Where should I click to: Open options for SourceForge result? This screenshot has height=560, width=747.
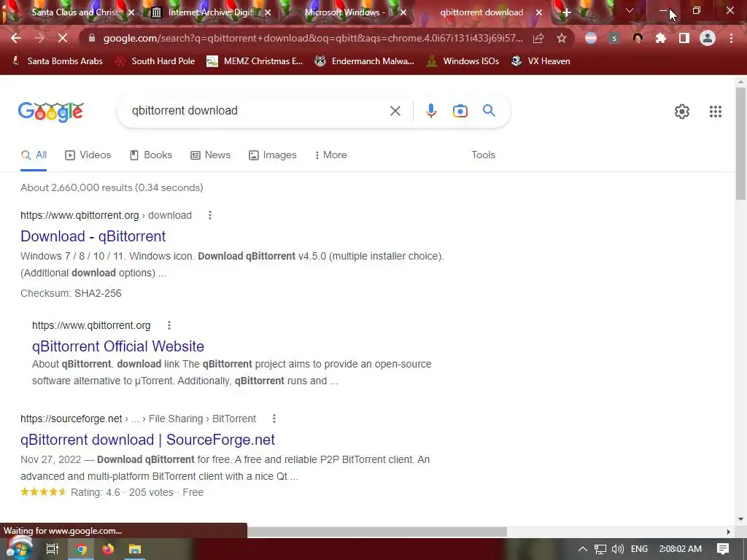pyautogui.click(x=274, y=419)
